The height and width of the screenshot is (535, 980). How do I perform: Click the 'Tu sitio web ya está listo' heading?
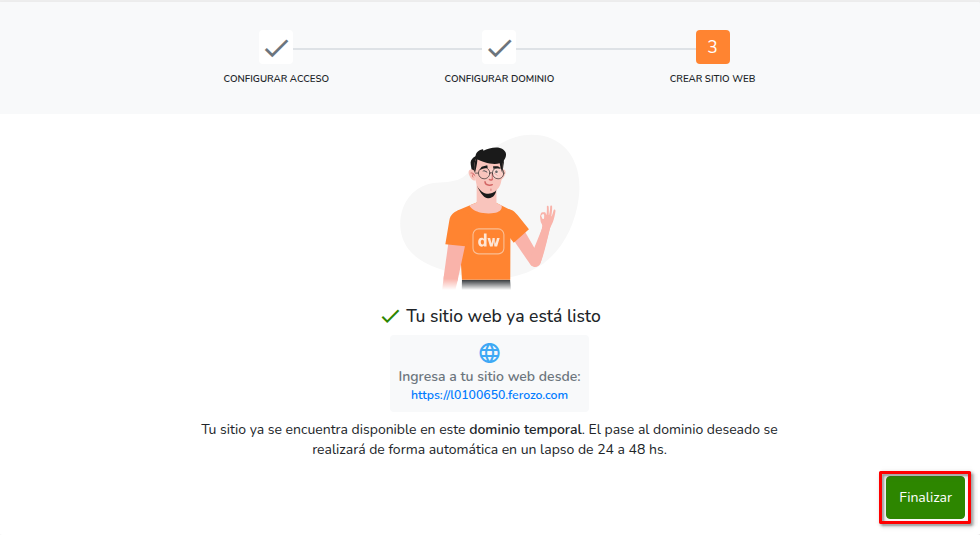[503, 316]
